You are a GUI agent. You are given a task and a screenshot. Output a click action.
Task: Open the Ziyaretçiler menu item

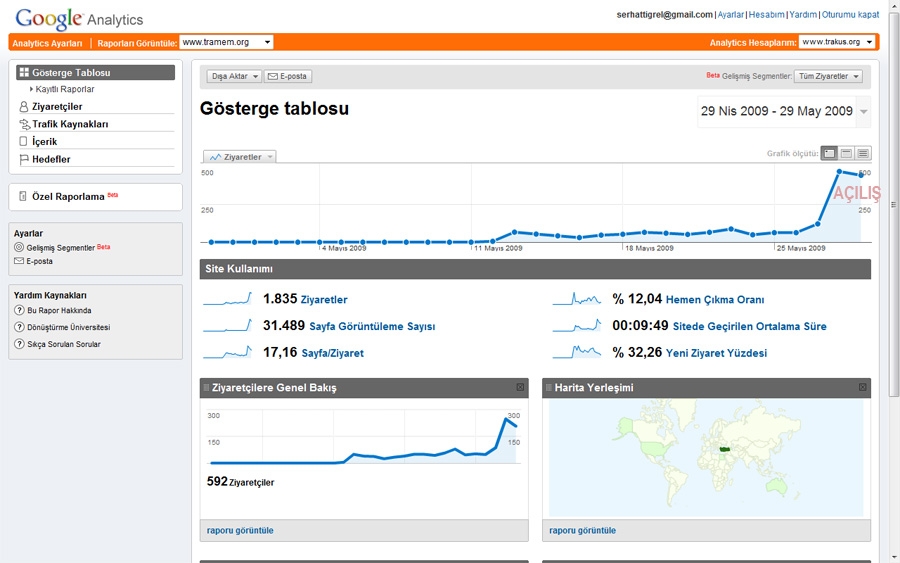[57, 107]
